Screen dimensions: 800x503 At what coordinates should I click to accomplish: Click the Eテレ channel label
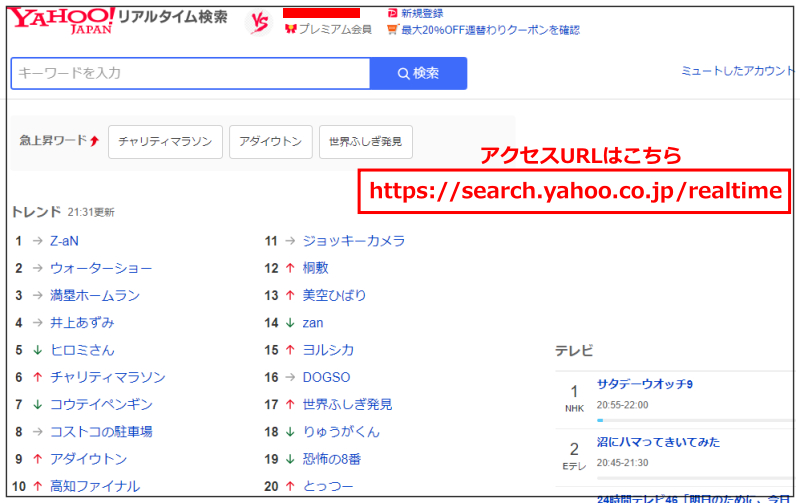[574, 466]
